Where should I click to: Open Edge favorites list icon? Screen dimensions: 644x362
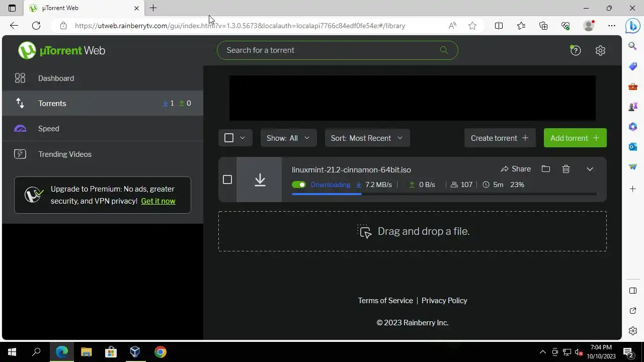pyautogui.click(x=521, y=26)
